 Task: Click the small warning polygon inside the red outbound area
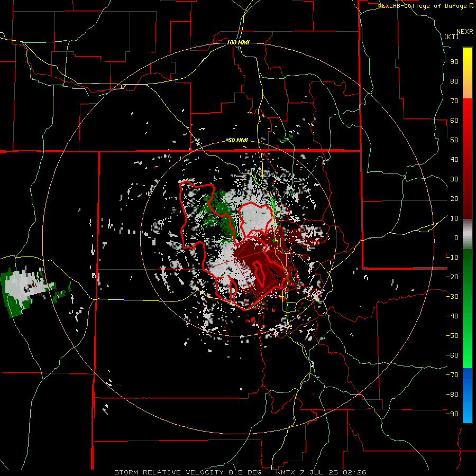point(259,273)
